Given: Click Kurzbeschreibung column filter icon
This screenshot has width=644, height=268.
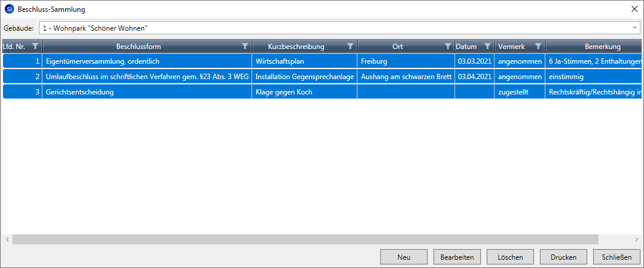Looking at the screenshot, I should click(x=350, y=46).
